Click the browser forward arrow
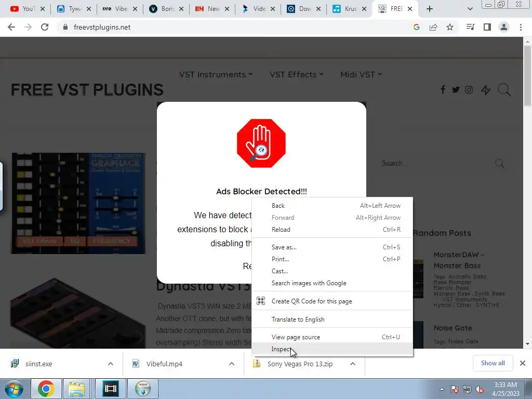The height and width of the screenshot is (399, 532). [x=28, y=27]
